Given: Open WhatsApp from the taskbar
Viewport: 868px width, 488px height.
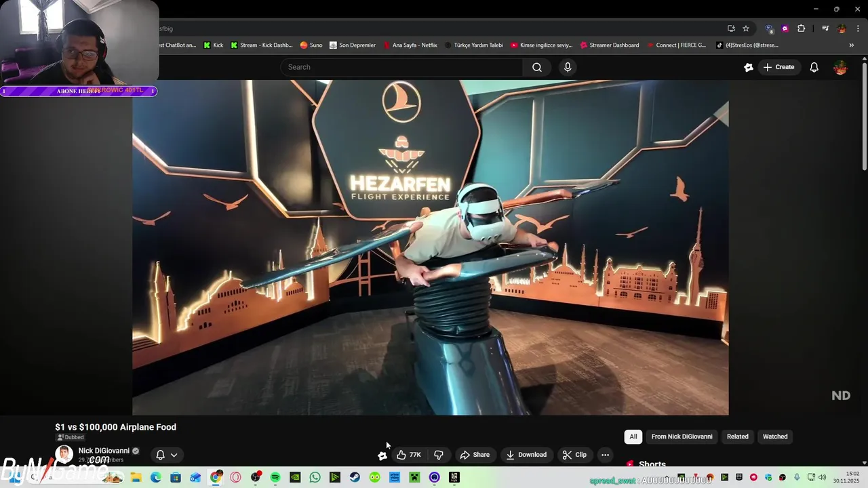Looking at the screenshot, I should pyautogui.click(x=315, y=477).
